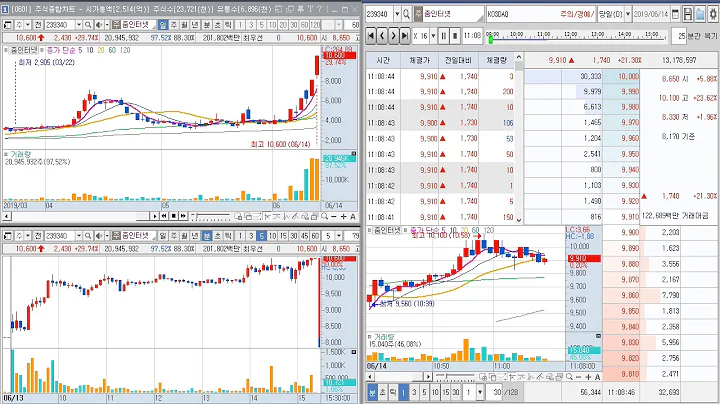Click the layout icon at left of top-left toolbar
Image resolution: width=720 pixels, height=404 pixels.
tap(7, 25)
